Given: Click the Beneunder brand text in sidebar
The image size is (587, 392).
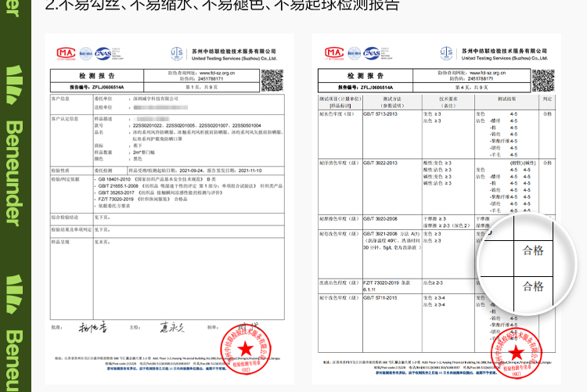Looking at the screenshot, I should pyautogui.click(x=15, y=173).
